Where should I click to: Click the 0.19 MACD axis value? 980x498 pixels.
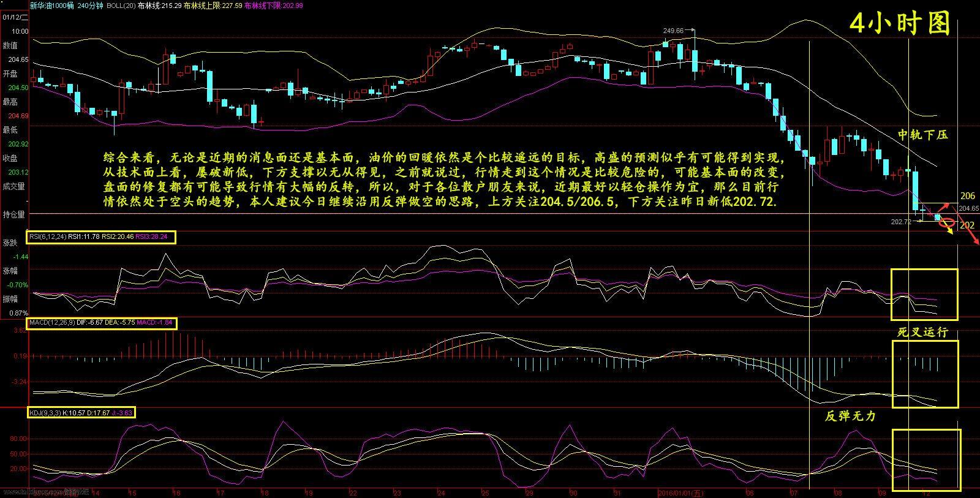point(20,356)
